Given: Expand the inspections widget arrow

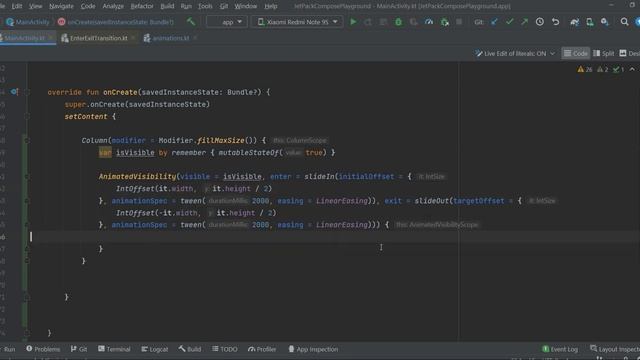Looking at the screenshot, I should click(632, 69).
